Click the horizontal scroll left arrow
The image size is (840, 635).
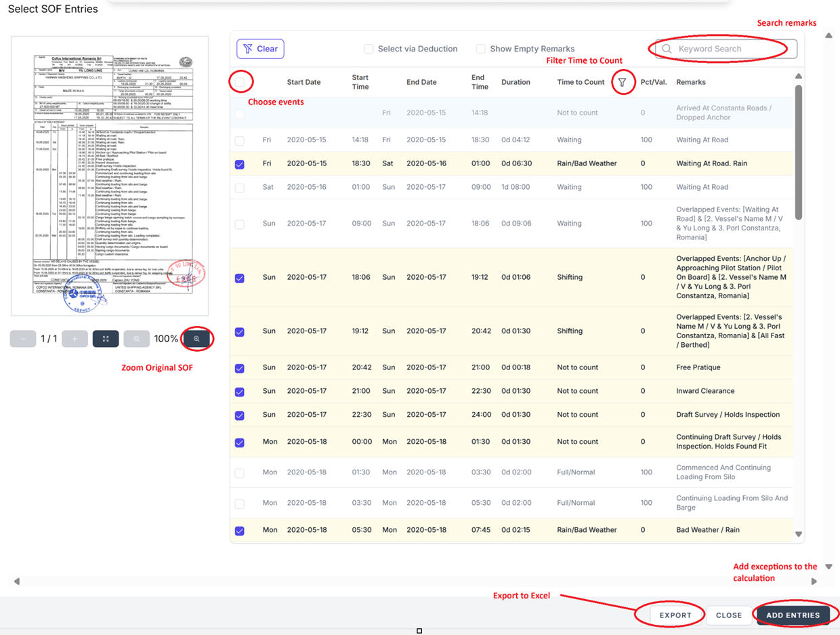(17, 581)
